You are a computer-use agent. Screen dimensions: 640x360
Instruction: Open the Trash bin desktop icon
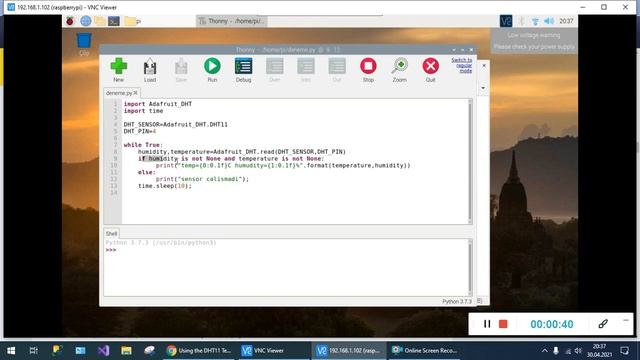click(84, 44)
